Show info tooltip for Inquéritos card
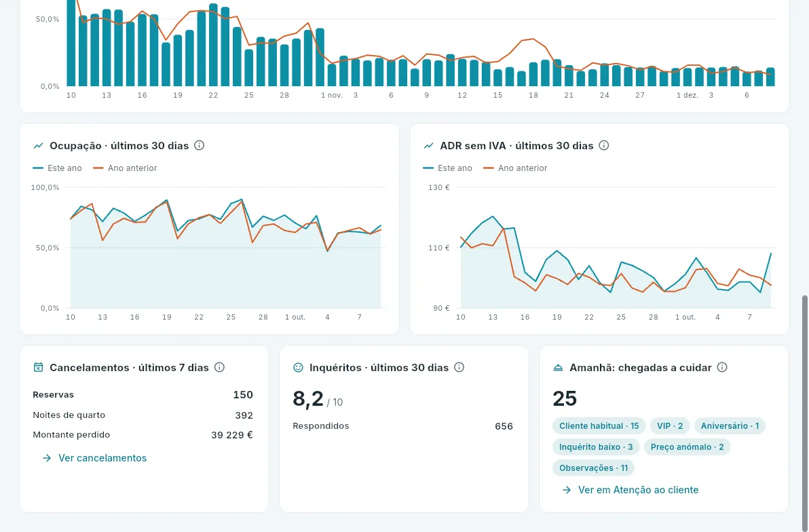The width and height of the screenshot is (809, 532). point(459,367)
